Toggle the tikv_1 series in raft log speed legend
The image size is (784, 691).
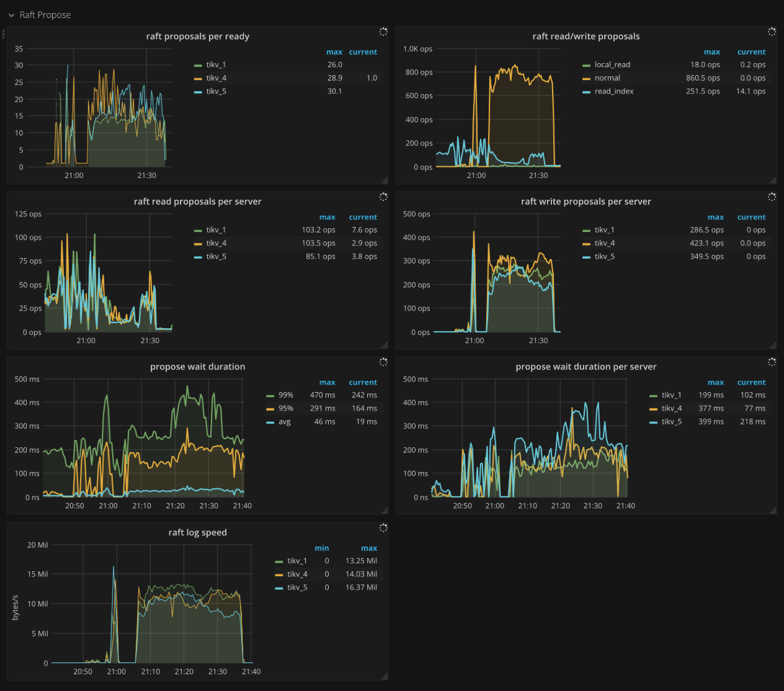(x=295, y=560)
